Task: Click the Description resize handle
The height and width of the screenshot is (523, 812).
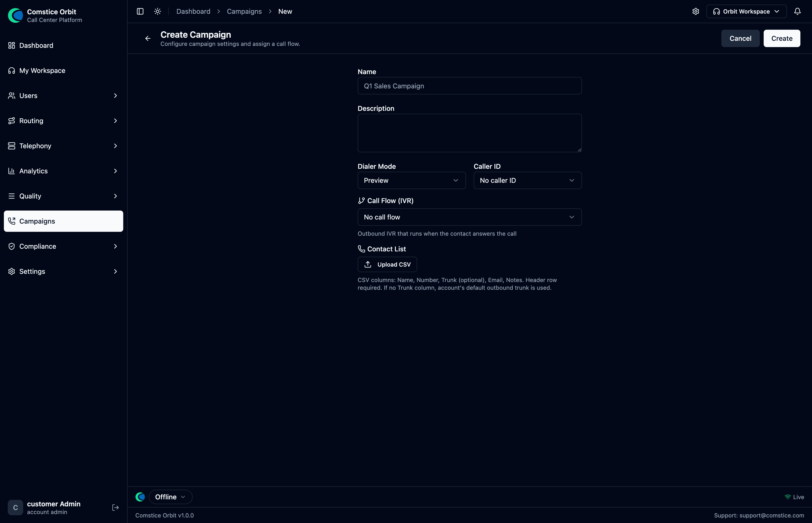Action: pos(579,150)
